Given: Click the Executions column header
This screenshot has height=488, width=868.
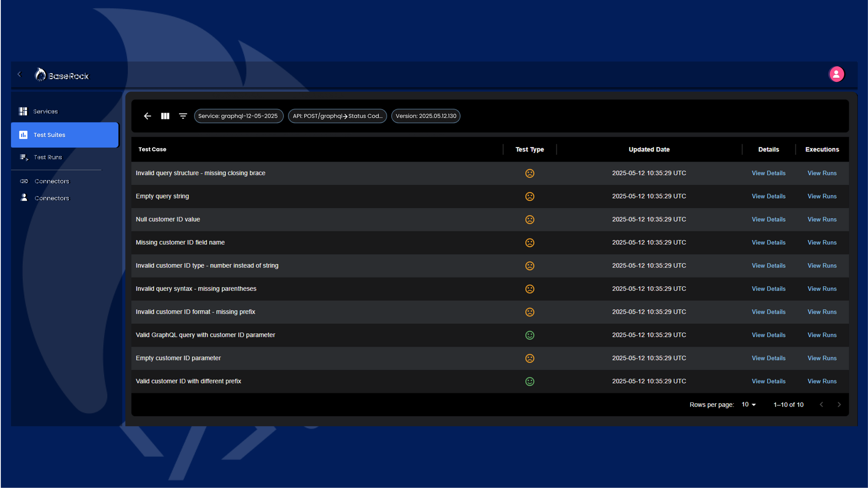Looking at the screenshot, I should (x=822, y=149).
